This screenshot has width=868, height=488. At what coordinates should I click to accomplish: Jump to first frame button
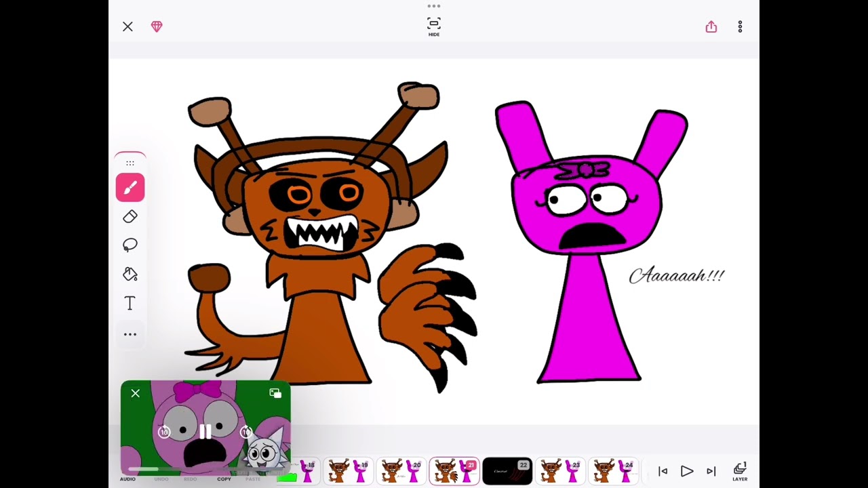(663, 471)
